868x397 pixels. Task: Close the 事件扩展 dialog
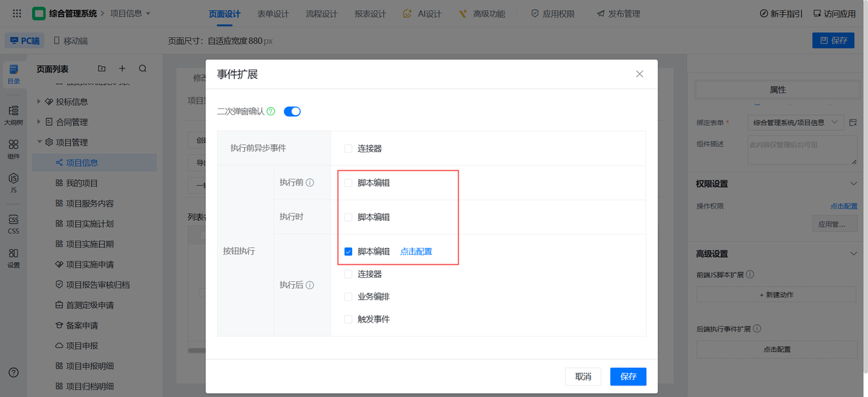(639, 74)
